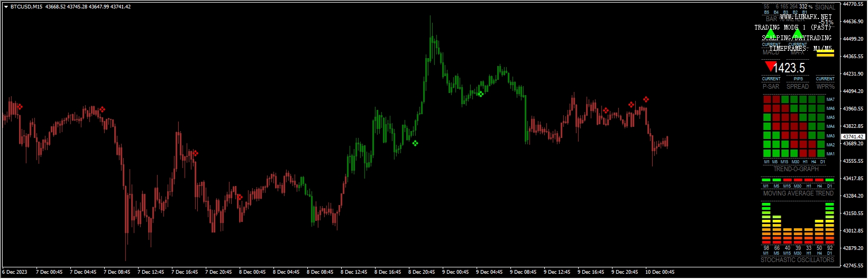Image resolution: width=868 pixels, height=279 pixels.
Task: Click the H4 bar in Moving Average Trend
Action: (x=819, y=180)
